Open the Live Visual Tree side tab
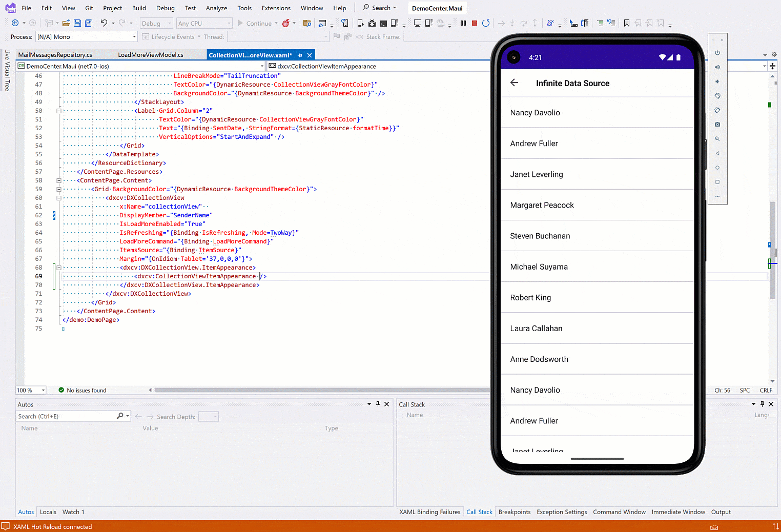Screen dimensions: 781x532 [x=7, y=70]
